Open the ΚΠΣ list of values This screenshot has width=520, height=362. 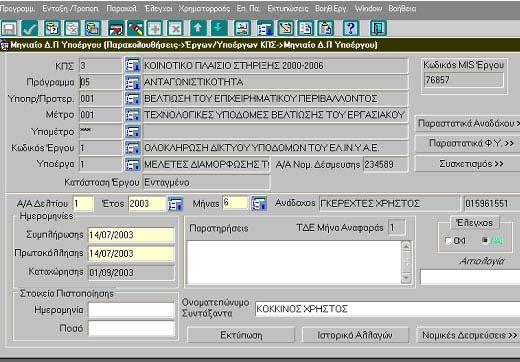point(132,66)
